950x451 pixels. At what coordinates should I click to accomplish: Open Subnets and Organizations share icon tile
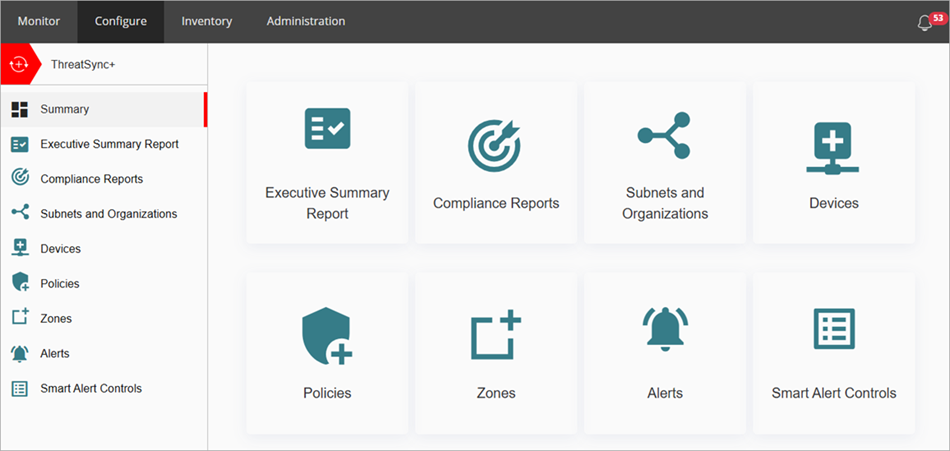point(664,136)
